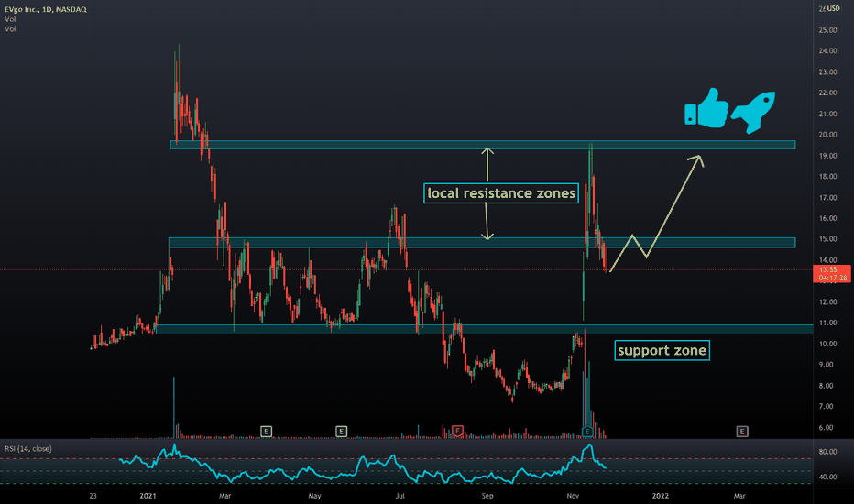Image resolution: width=854 pixels, height=504 pixels.
Task: Click the 23 date label on the time axis
Action: click(93, 495)
